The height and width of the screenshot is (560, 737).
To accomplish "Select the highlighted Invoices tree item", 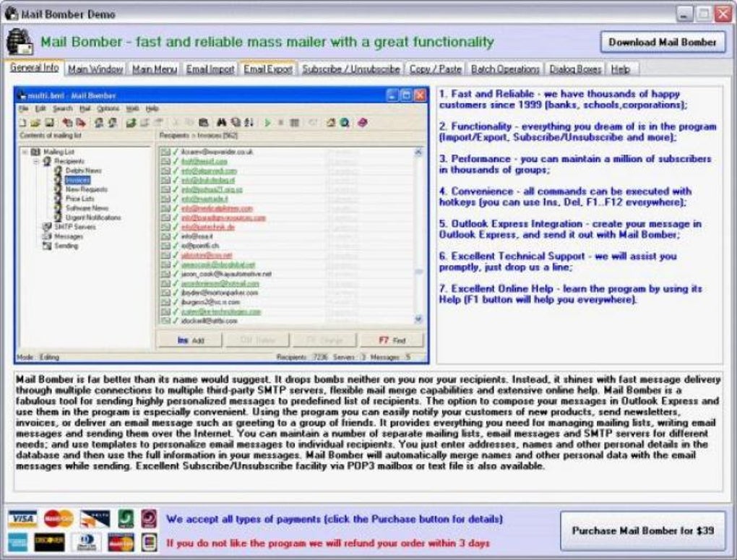I will click(77, 180).
